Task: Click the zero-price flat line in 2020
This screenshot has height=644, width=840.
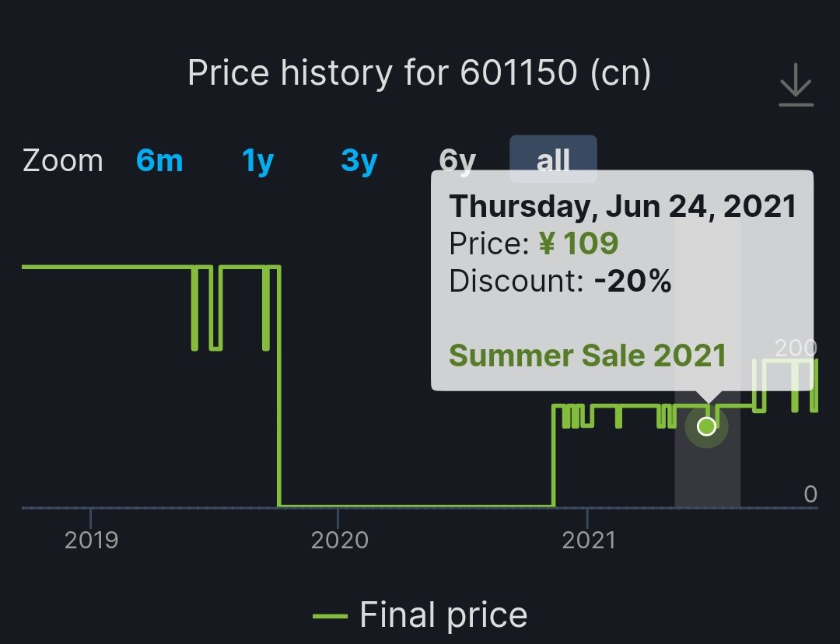Action: point(416,506)
